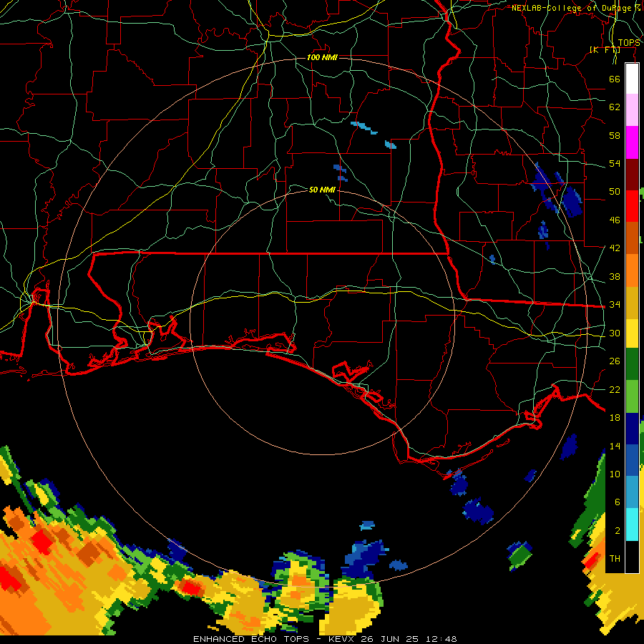Click the ENHANCED ECHO TOPS caption text
The height and width of the screenshot is (644, 644).
pyautogui.click(x=250, y=639)
